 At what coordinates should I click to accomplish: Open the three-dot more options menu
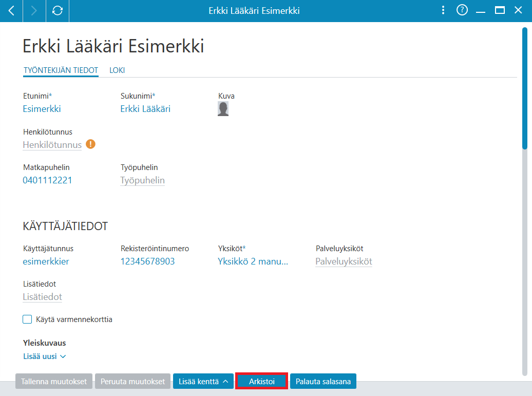pos(443,10)
